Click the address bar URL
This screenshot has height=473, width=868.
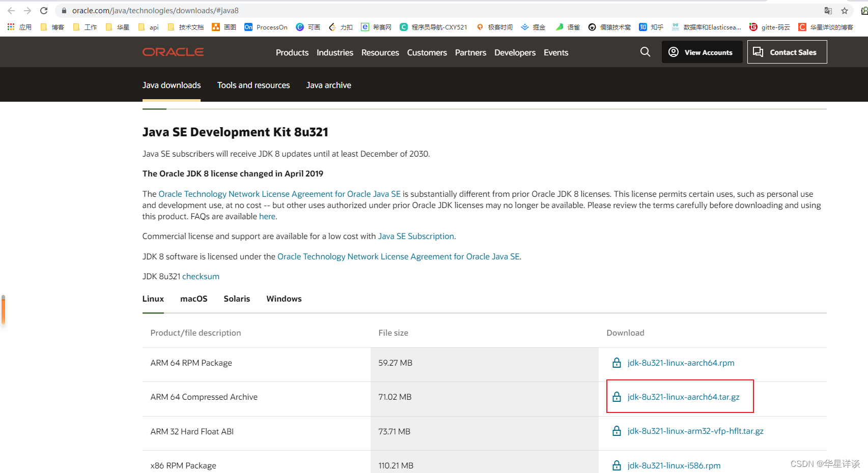[x=155, y=11]
